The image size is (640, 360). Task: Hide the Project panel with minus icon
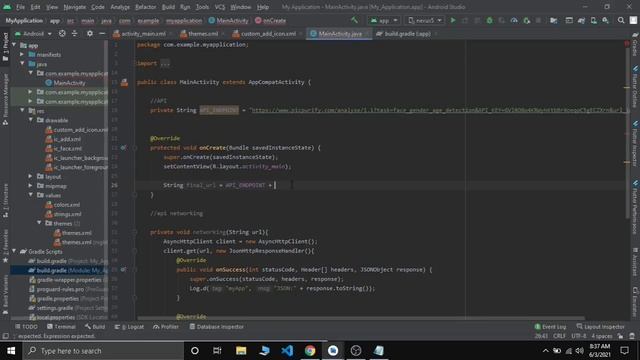click(x=102, y=33)
